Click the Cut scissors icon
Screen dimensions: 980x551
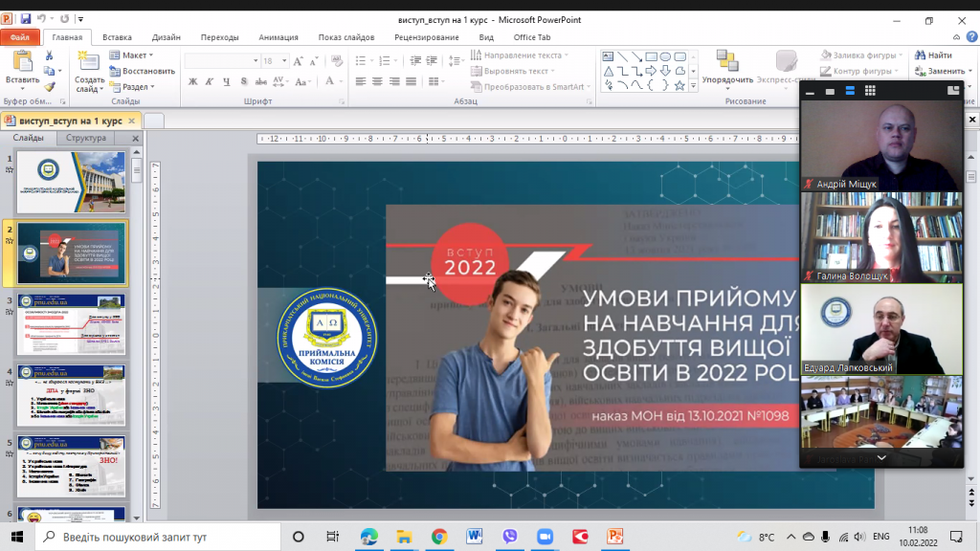click(49, 56)
